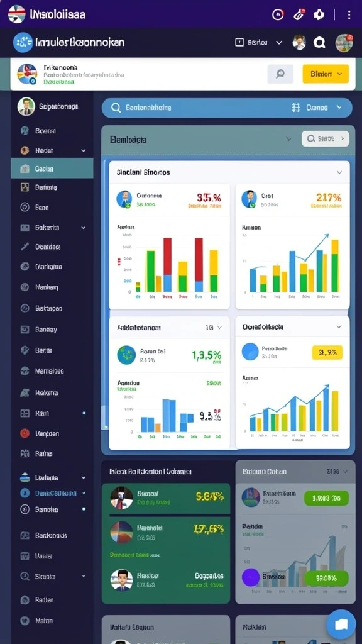Click the magnifier icon in the header bar

point(319,42)
